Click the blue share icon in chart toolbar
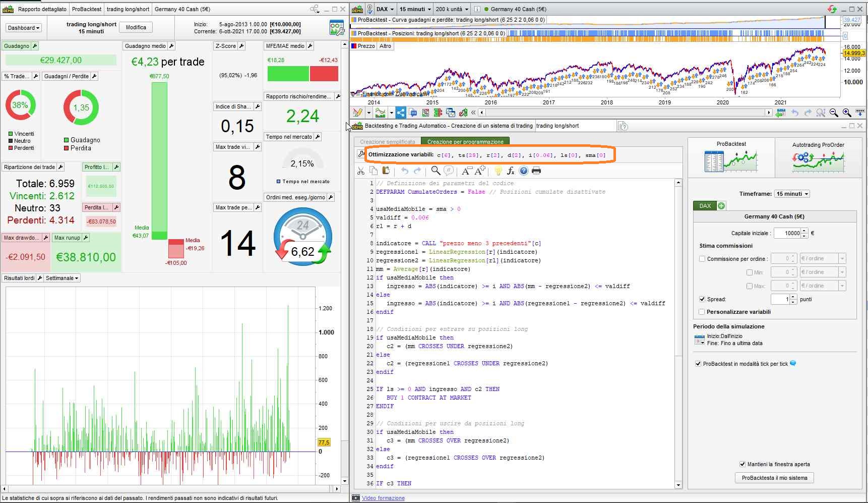868x503 pixels. click(x=401, y=113)
